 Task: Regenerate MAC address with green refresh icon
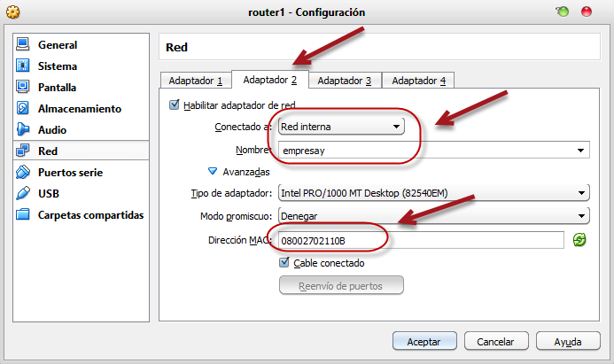pos(579,240)
